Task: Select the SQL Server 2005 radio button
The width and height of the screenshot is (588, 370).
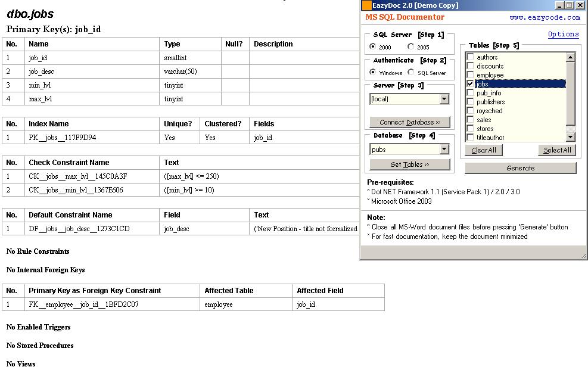Action: click(410, 46)
